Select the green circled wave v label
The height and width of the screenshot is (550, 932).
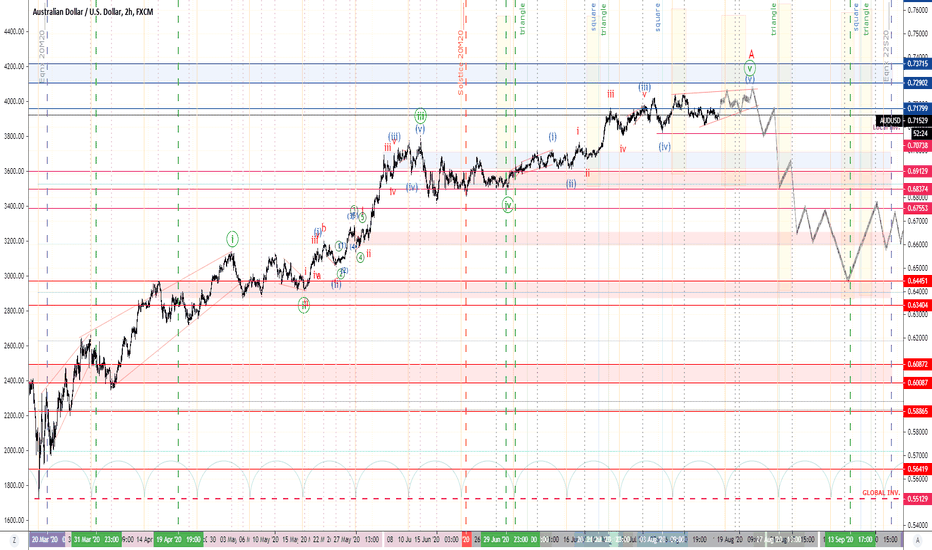pyautogui.click(x=751, y=68)
